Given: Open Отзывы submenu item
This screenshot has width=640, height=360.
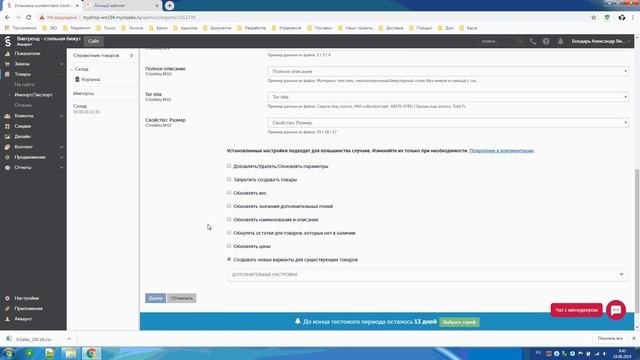Looking at the screenshot, I should pos(23,105).
